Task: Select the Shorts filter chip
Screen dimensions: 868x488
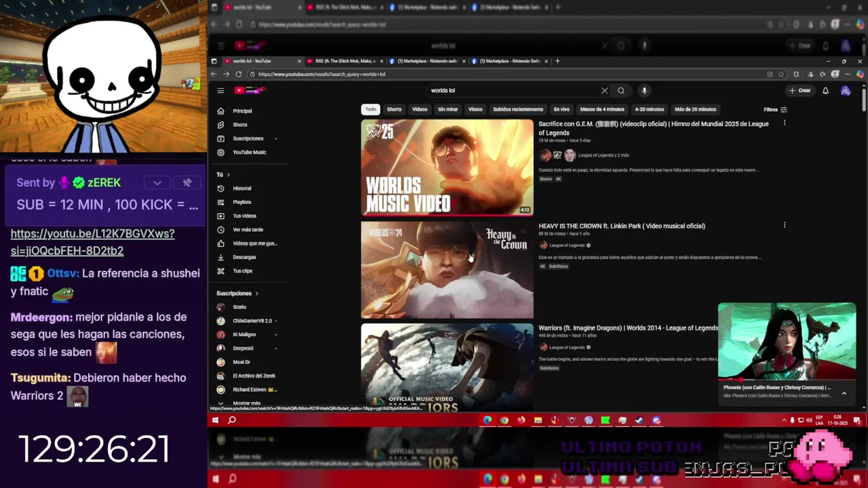Action: click(394, 109)
